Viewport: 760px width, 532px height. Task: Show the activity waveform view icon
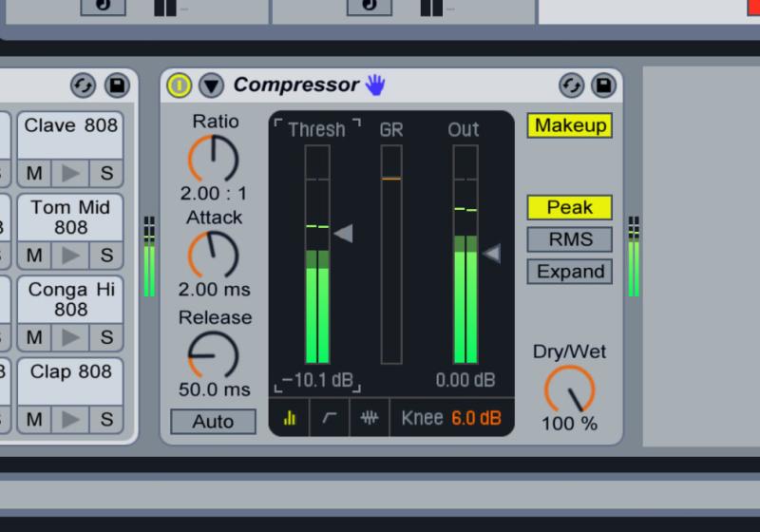(x=369, y=418)
